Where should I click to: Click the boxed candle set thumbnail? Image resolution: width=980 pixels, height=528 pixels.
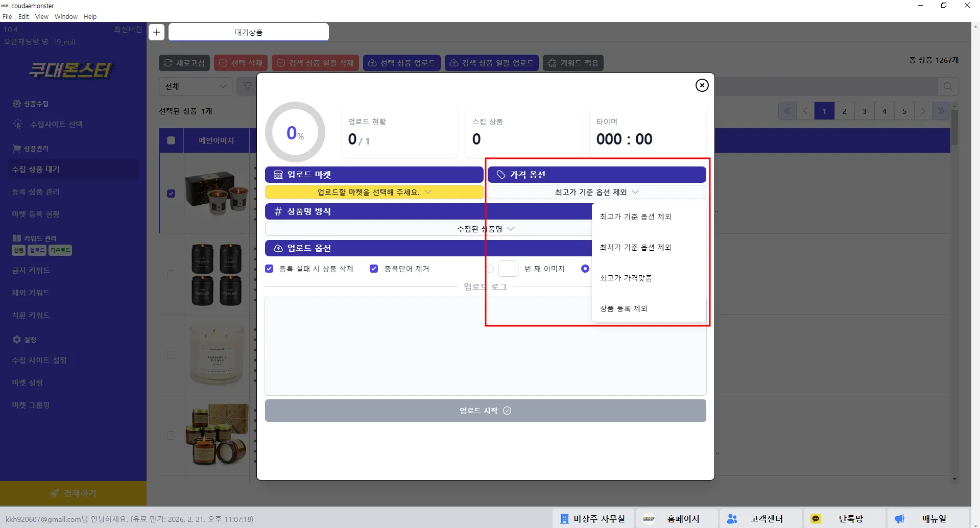point(217,193)
